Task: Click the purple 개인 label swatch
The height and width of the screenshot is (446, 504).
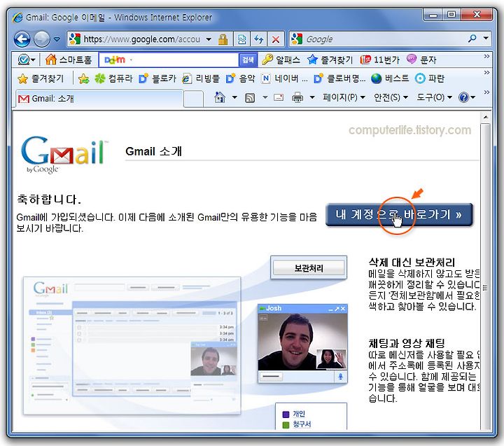Action: tap(286, 414)
